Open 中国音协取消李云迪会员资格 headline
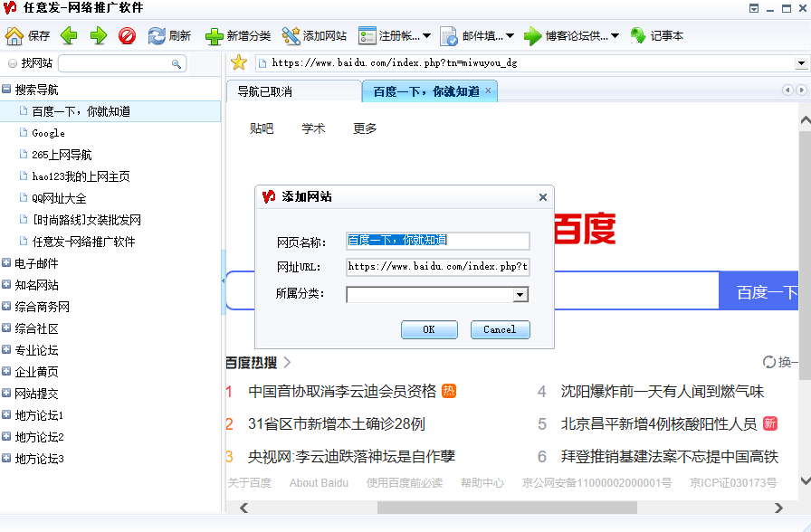 342,392
